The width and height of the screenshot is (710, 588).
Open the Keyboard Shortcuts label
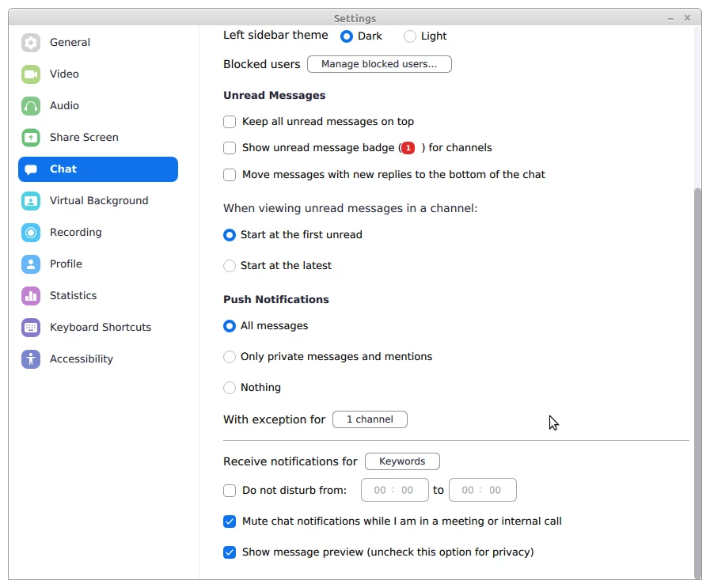click(100, 328)
